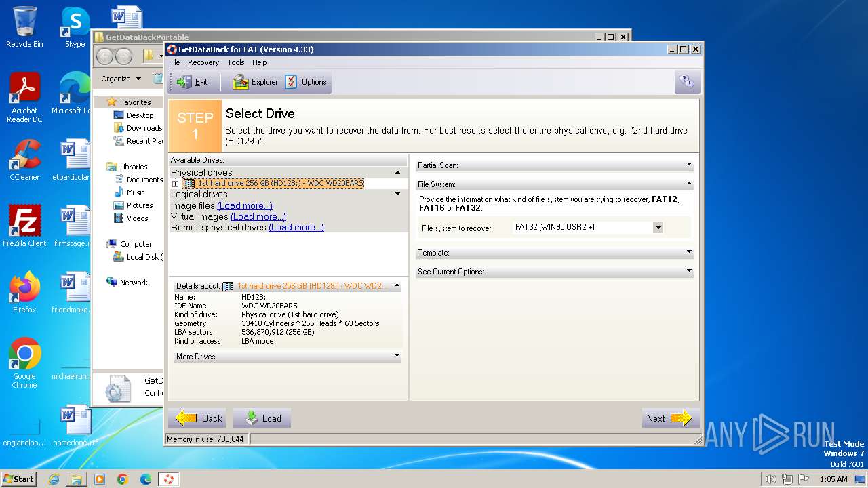Open Chrome taskbar icon
Screen dimensions: 868x488
[123, 479]
